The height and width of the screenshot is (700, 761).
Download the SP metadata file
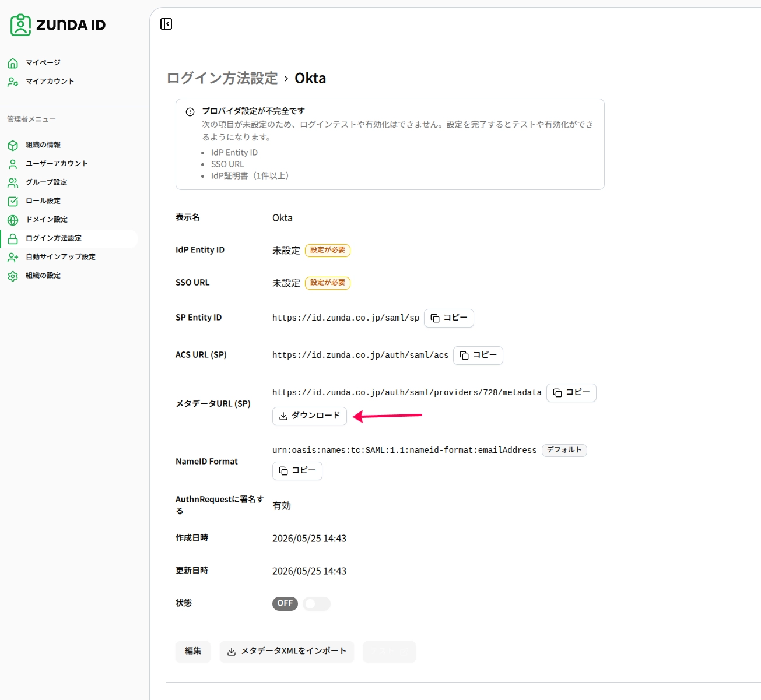[x=310, y=416]
